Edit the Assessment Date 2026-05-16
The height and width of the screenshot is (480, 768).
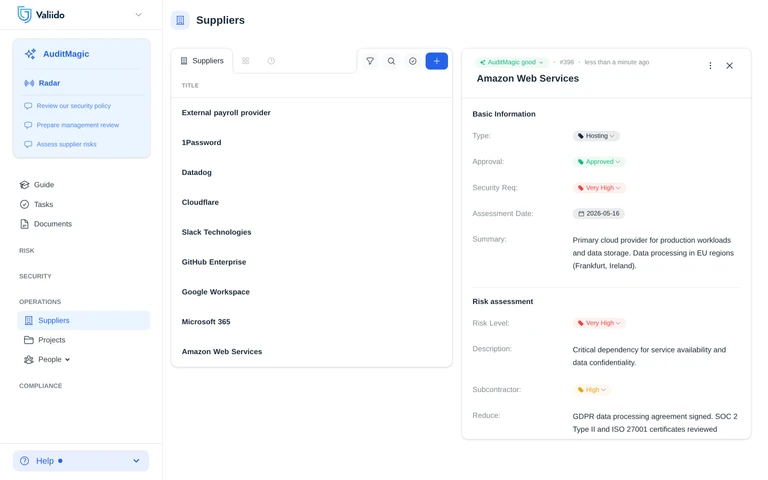pos(599,214)
